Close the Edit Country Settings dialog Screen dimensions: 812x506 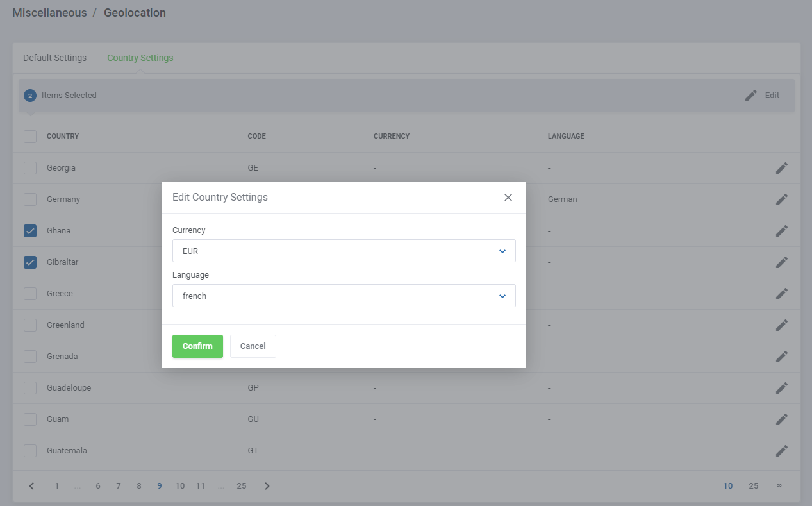tap(508, 198)
